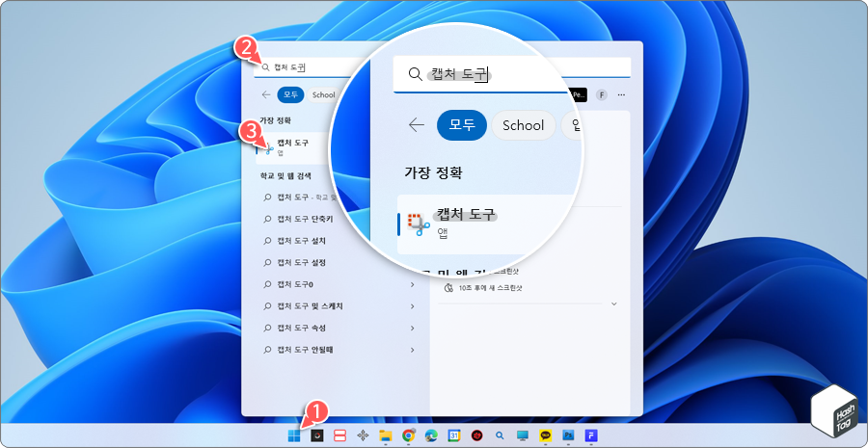Open the four-way arrow app in taskbar

[x=364, y=435]
